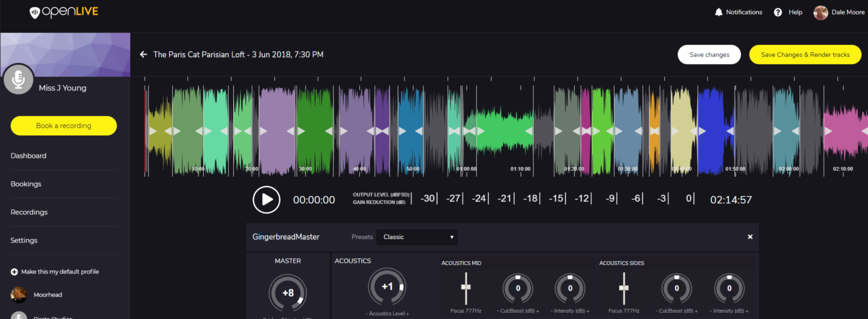Viewport: 868px width, 319px height.
Task: Click the play button
Action: pyautogui.click(x=266, y=199)
